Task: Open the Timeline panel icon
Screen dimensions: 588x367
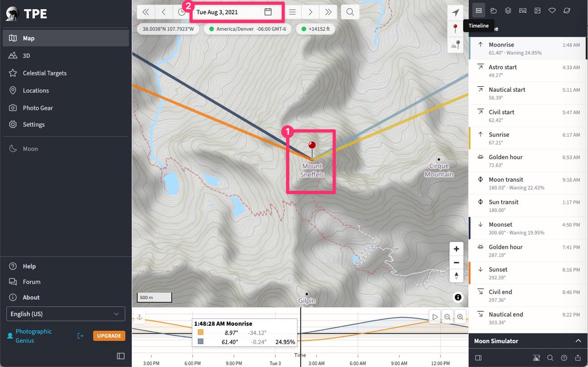Action: click(x=479, y=10)
